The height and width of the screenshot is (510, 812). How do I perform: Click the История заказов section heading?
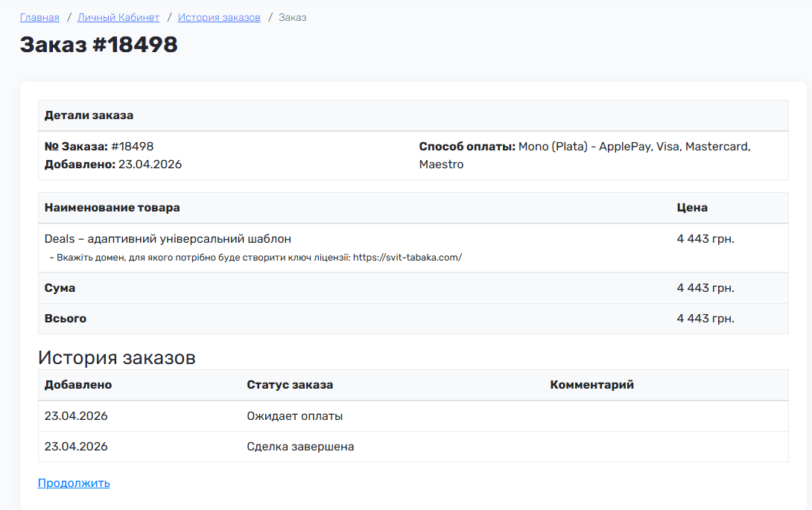pos(117,358)
